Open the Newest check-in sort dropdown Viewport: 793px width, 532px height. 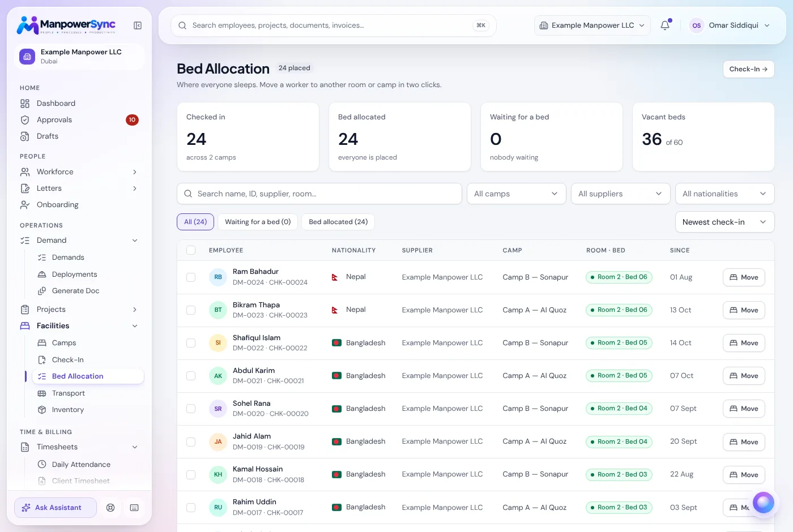[x=724, y=222]
